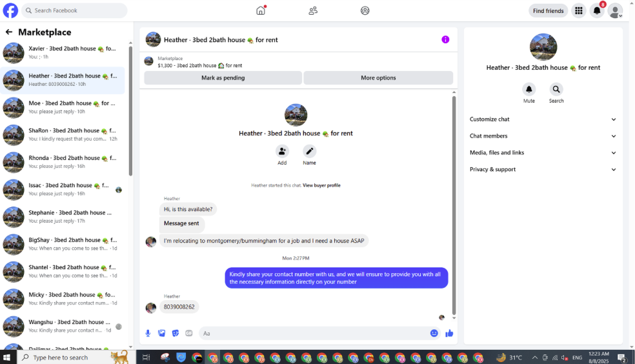The height and width of the screenshot is (364, 635).
Task: Open Moe conversation in the list
Action: coord(64,107)
